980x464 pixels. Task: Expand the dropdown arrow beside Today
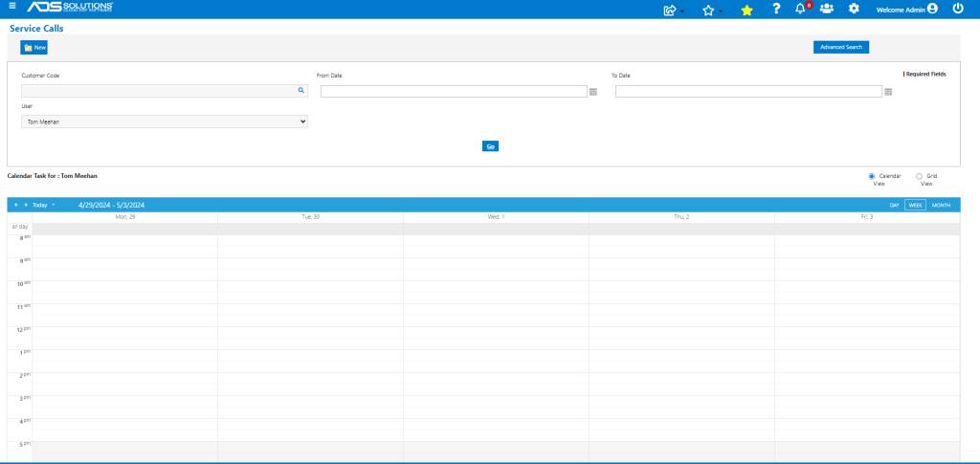pos(54,205)
